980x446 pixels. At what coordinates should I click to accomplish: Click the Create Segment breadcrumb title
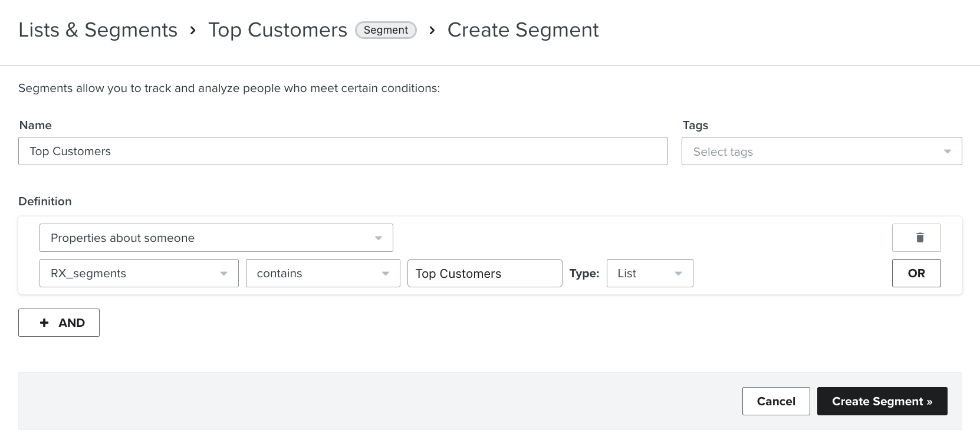tap(523, 29)
